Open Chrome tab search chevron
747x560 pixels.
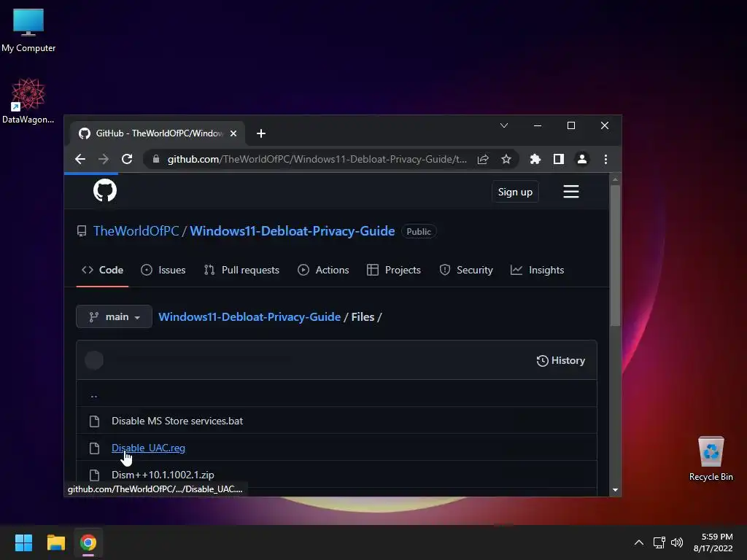click(x=503, y=125)
